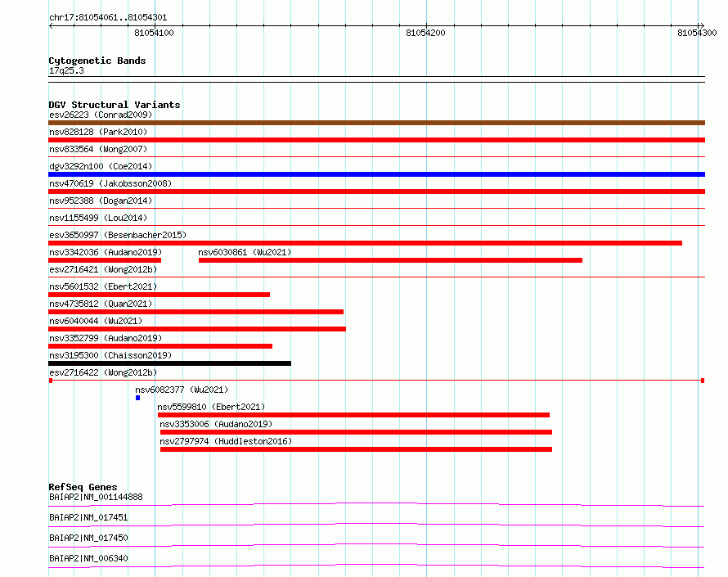The image size is (728, 577).
Task: Open BAIAP2|NM_017451 transcript
Action: tap(88, 517)
